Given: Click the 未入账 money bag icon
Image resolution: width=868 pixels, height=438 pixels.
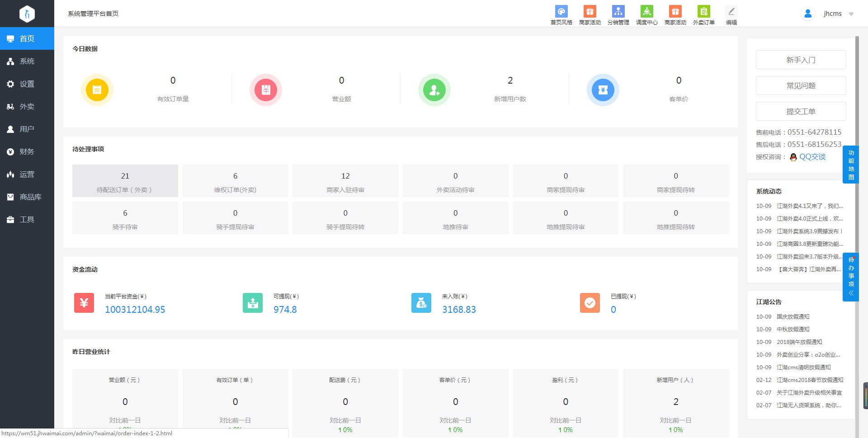Looking at the screenshot, I should click(421, 303).
